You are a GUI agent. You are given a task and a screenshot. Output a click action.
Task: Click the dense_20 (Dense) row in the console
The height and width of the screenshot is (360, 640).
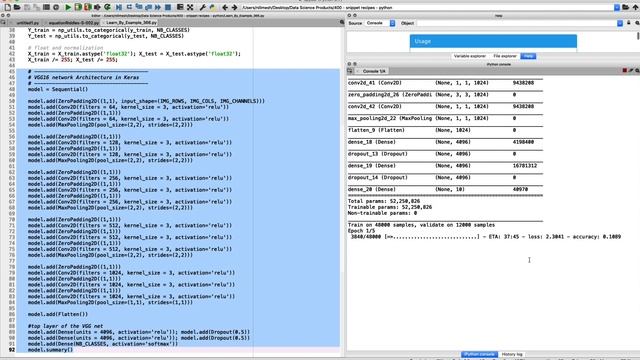[x=445, y=189]
